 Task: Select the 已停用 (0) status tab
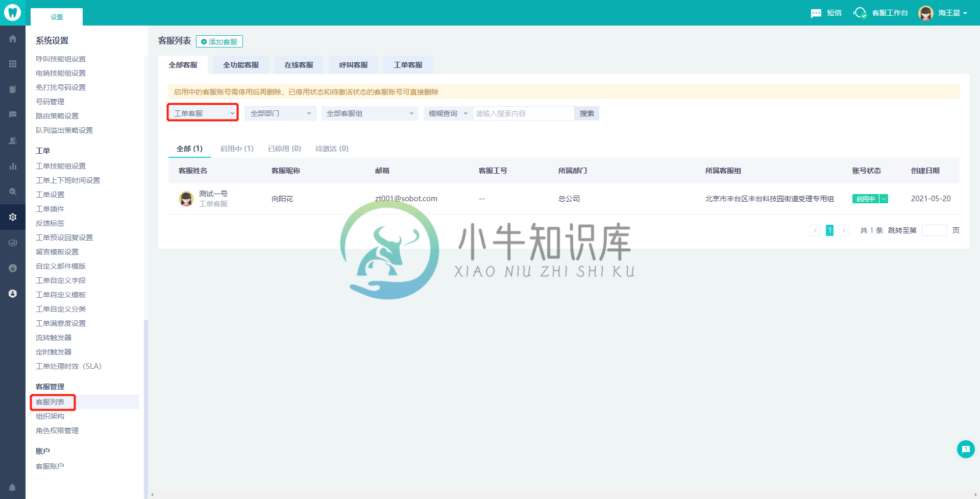[284, 149]
